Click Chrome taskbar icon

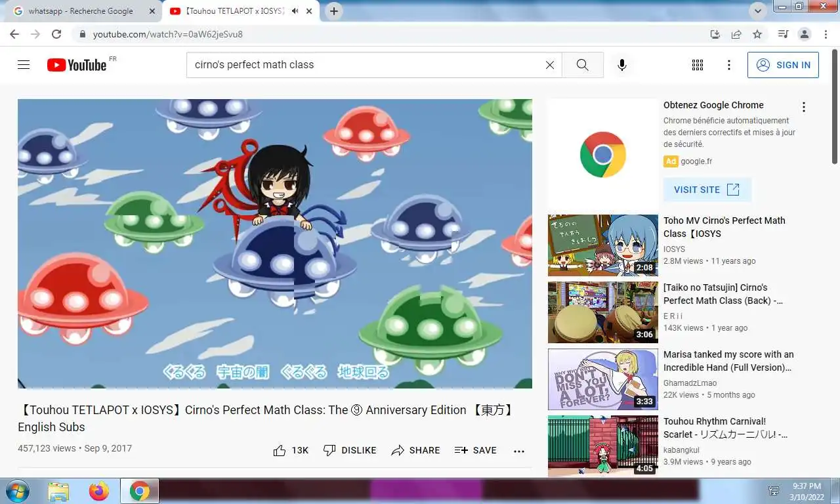pyautogui.click(x=140, y=491)
